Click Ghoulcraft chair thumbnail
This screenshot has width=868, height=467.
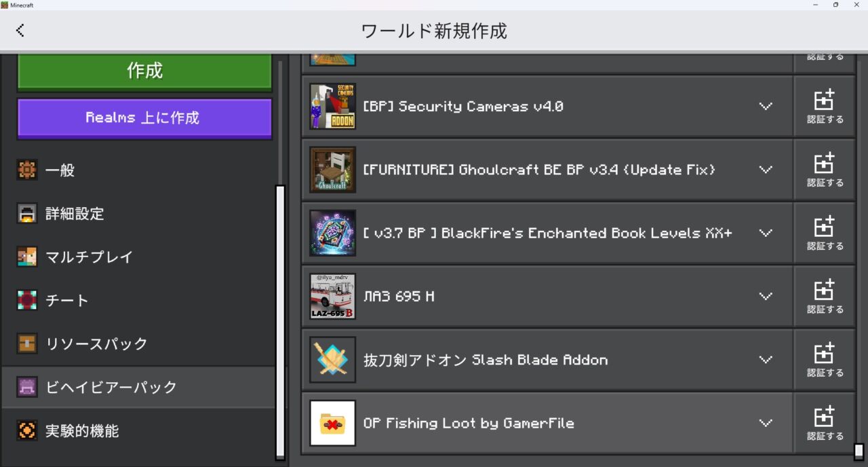pos(332,170)
